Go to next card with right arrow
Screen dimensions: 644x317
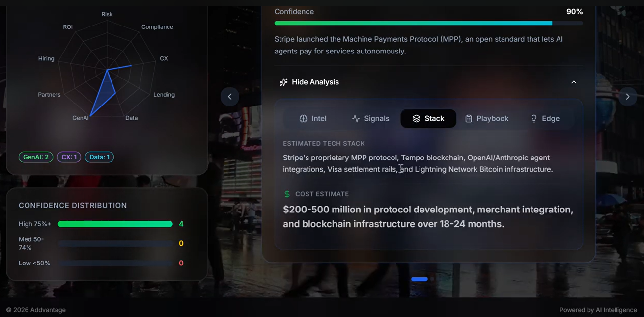point(627,97)
